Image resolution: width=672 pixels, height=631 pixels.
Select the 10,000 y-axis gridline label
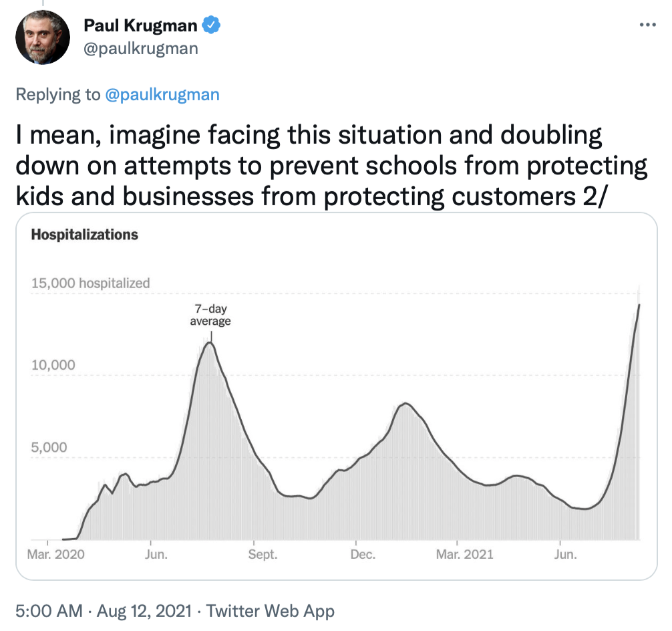[53, 366]
